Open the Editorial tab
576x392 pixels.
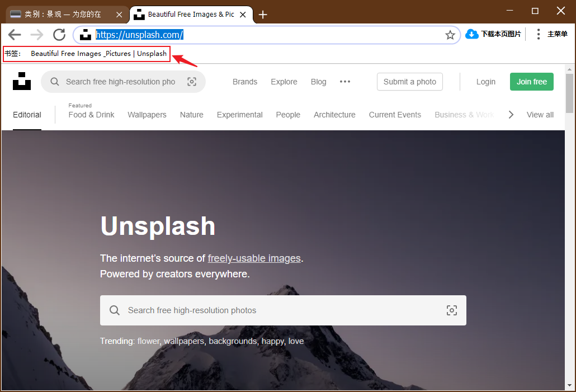point(27,115)
